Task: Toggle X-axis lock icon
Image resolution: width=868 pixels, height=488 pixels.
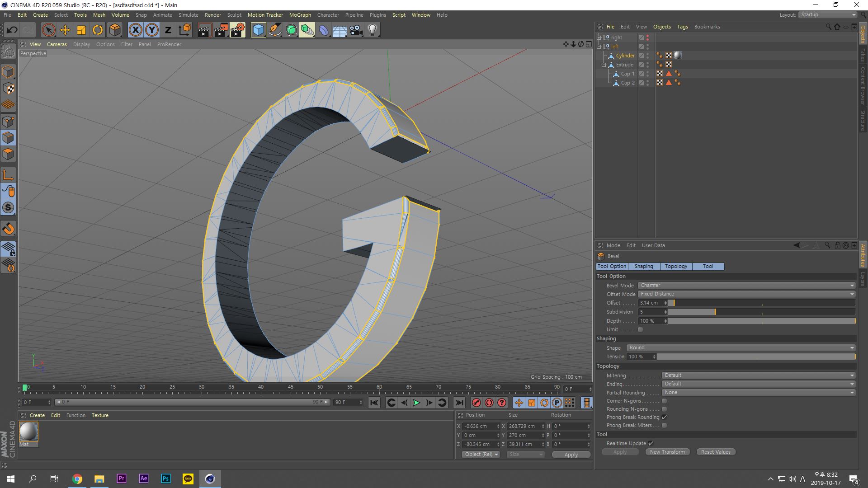Action: tap(135, 30)
